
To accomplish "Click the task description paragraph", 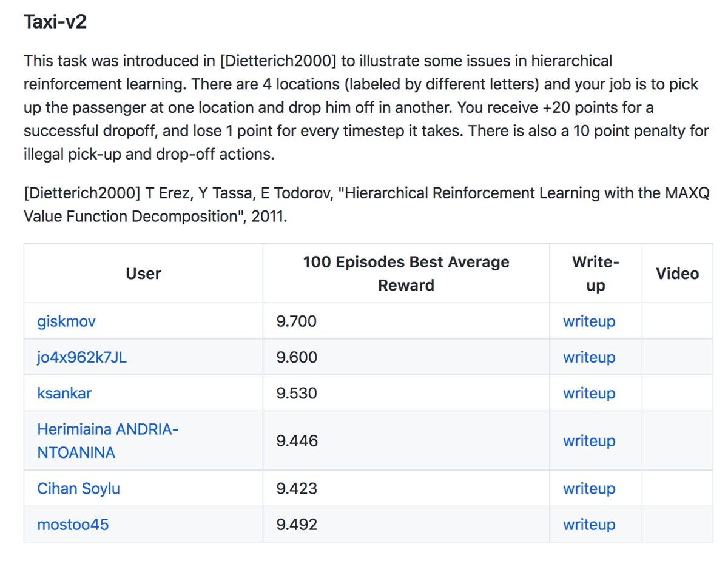I will [366, 107].
